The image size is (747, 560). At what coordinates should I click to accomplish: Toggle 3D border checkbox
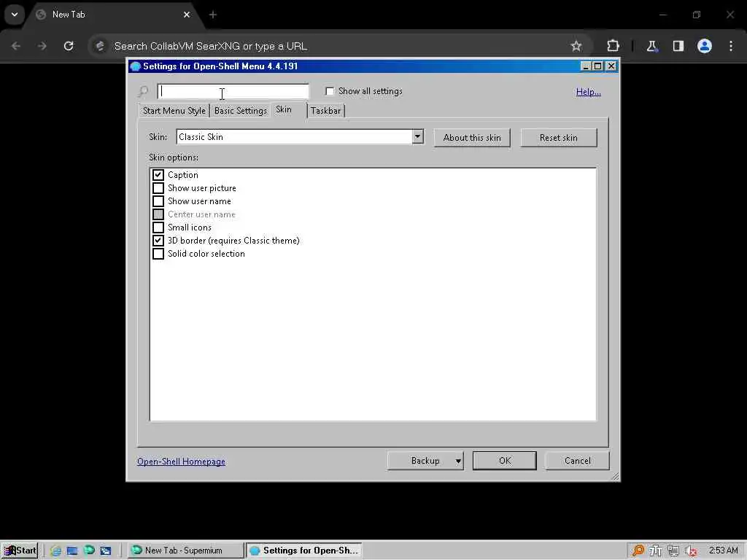pyautogui.click(x=158, y=241)
